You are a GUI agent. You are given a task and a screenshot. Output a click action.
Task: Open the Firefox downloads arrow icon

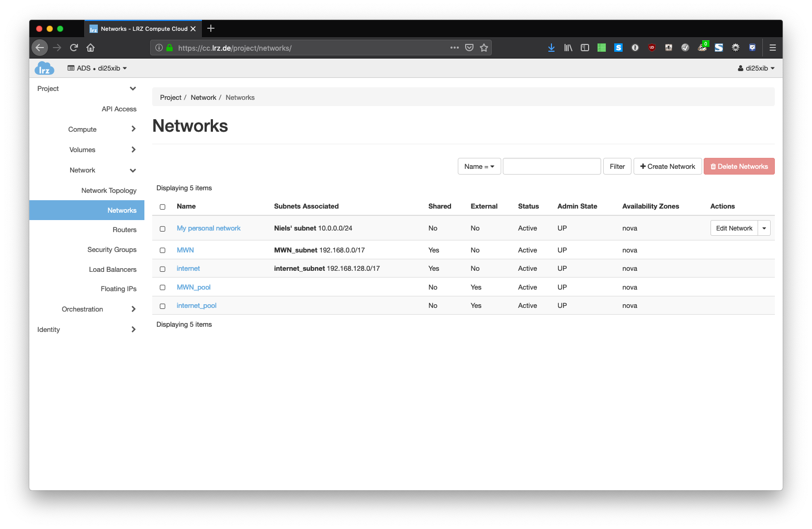click(551, 48)
